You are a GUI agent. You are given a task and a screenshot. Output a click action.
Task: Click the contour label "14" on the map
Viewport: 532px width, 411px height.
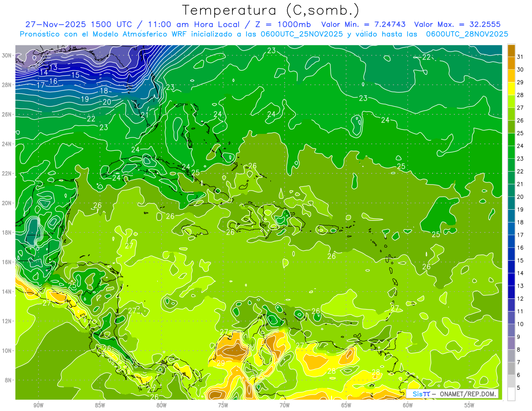click(43, 73)
